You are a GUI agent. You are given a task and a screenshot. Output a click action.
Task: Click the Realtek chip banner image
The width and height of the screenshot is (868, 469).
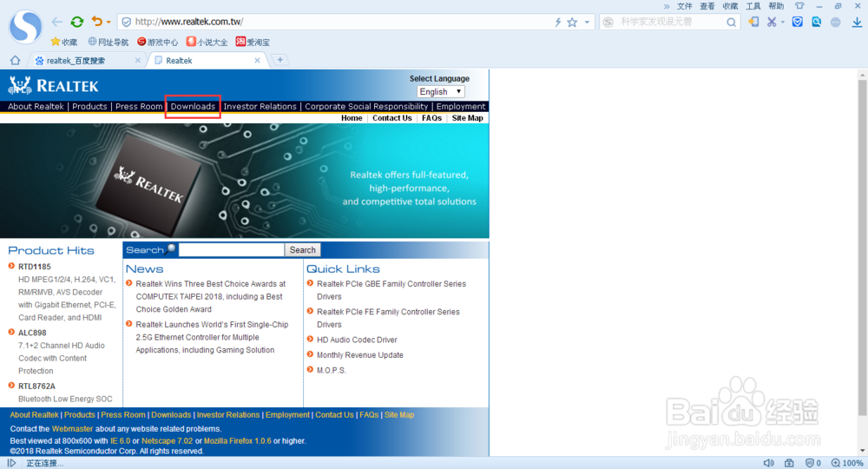244,181
